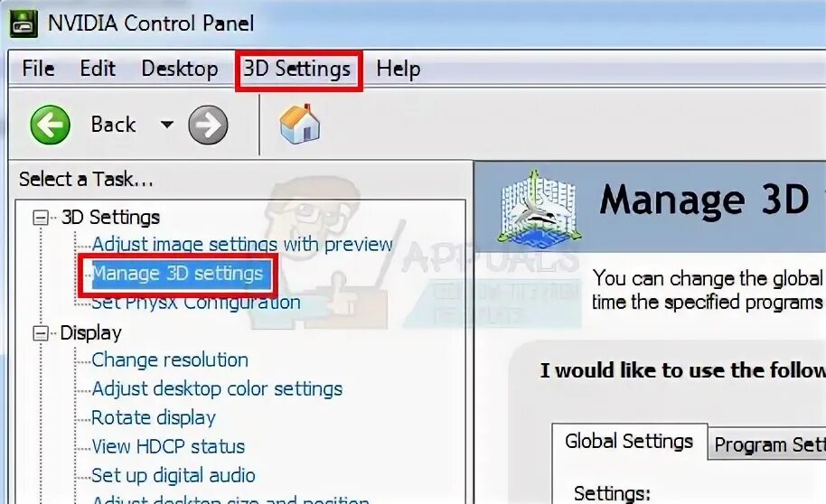Collapse the Display tree node

click(x=41, y=333)
